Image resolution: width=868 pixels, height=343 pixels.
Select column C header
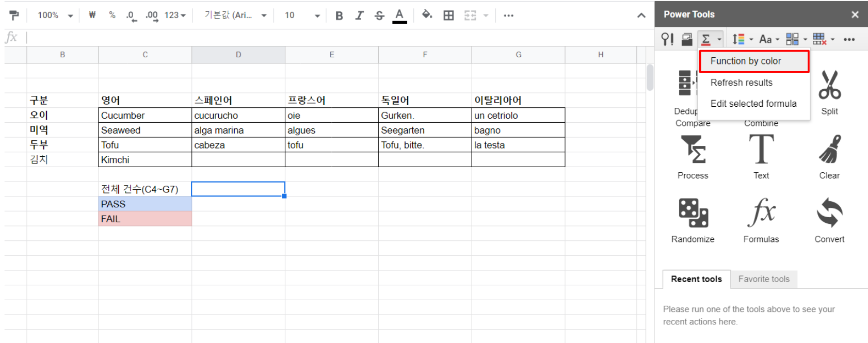coord(145,55)
